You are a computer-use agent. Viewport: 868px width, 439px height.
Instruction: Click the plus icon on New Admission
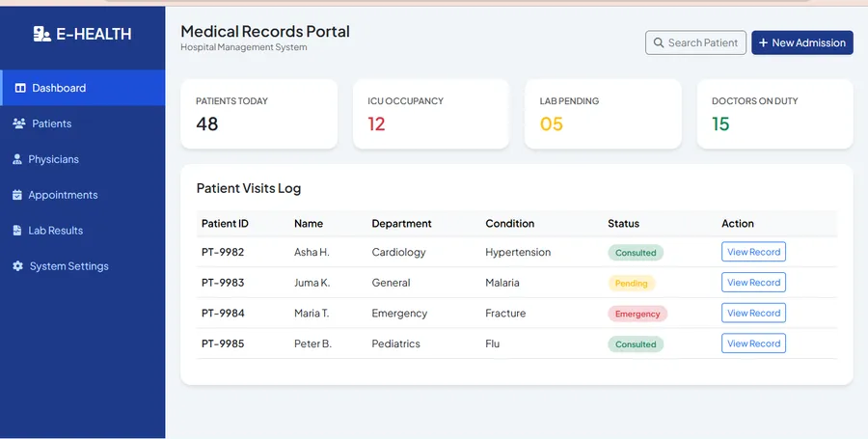[763, 42]
